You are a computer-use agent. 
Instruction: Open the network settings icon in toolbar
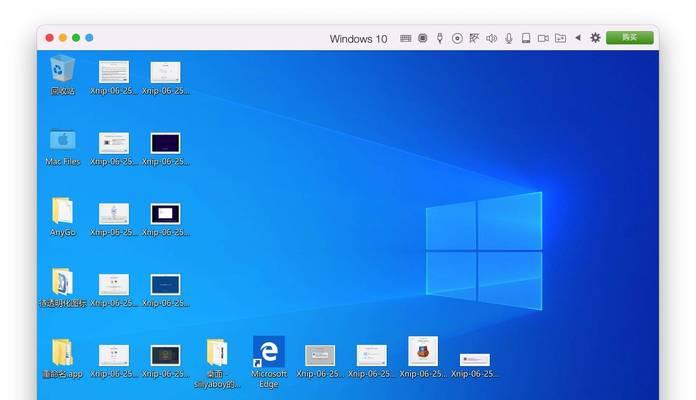tap(474, 38)
